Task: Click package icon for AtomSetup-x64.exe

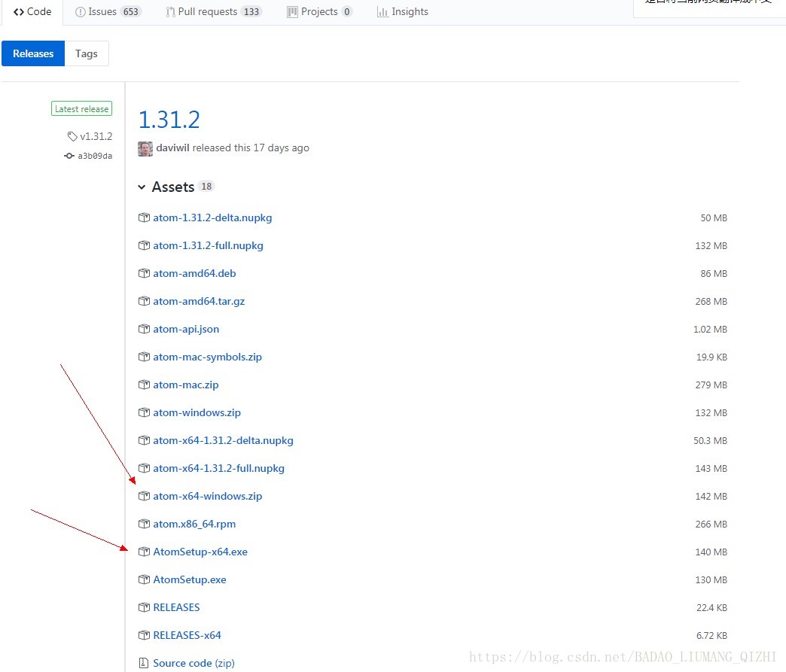Action: 144,552
